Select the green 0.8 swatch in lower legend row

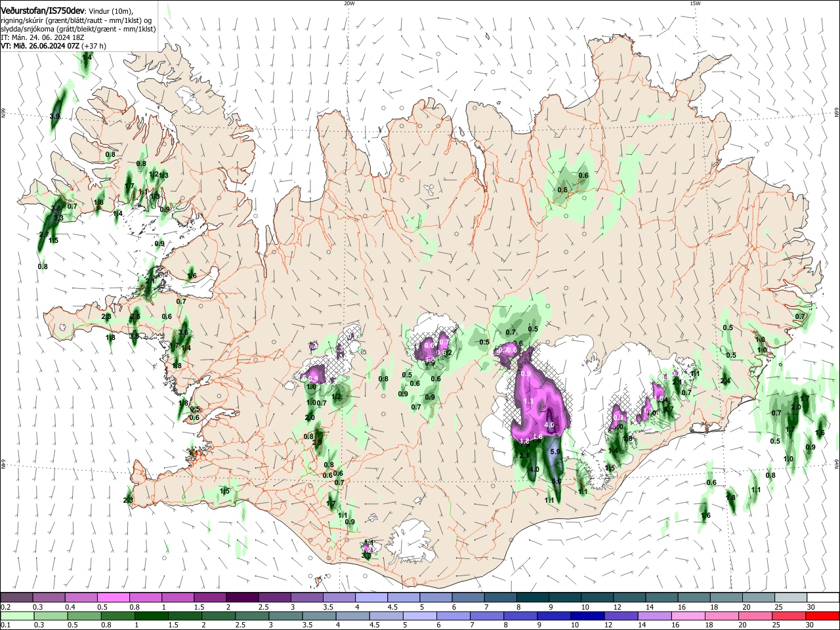[x=118, y=616]
